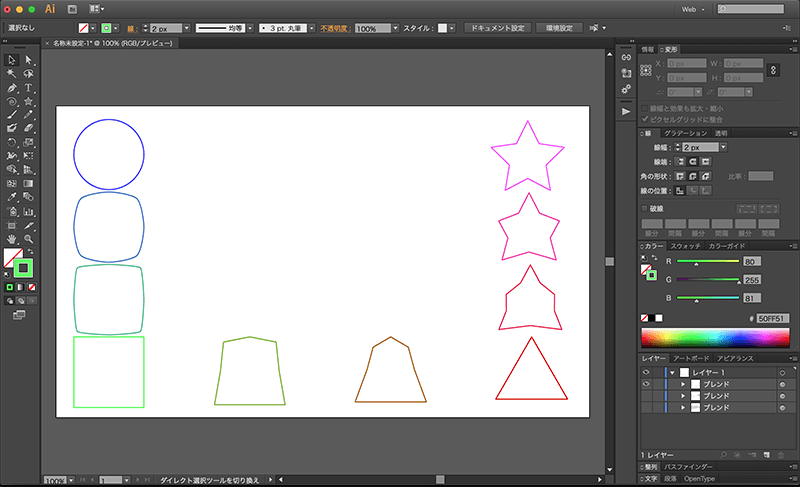Set paint mode to Gradient in toolbox

pos(20,288)
